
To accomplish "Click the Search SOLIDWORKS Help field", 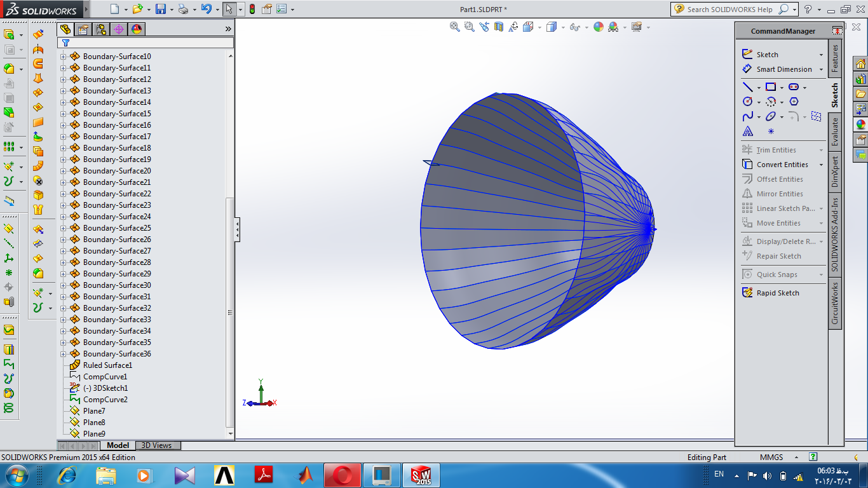I will pyautogui.click(x=729, y=10).
